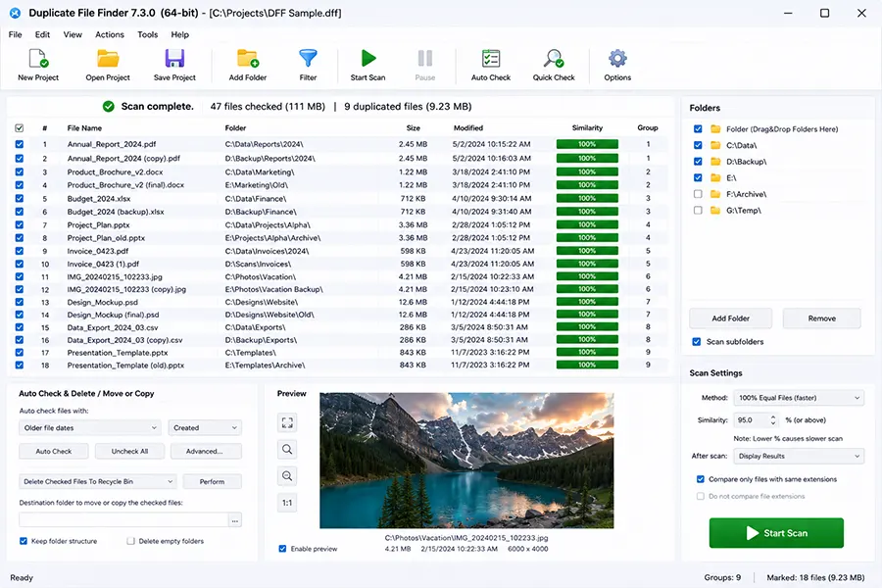Open the Options gear icon
The image size is (882, 588).
coord(617,59)
